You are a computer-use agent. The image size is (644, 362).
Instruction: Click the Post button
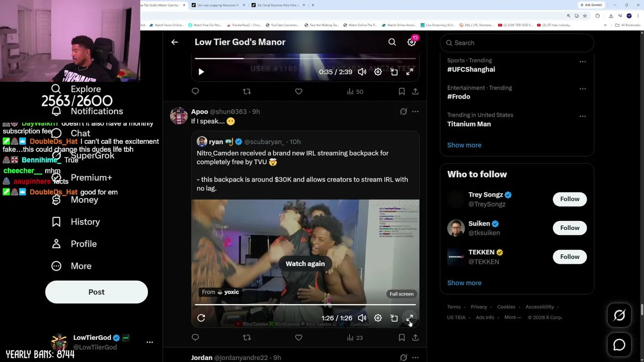tap(97, 292)
